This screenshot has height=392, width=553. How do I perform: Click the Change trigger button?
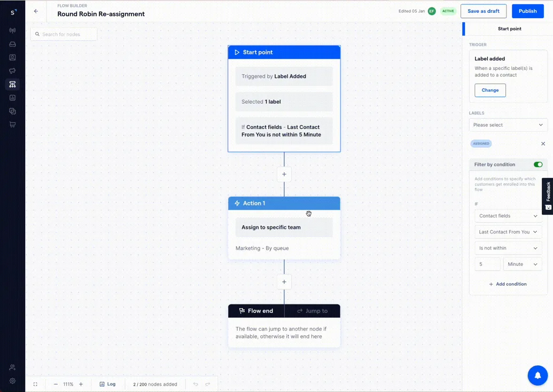click(490, 90)
